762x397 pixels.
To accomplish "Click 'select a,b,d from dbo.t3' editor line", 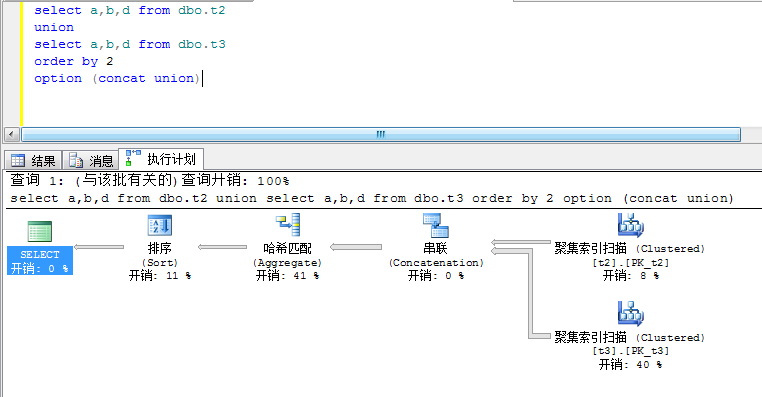I will [x=130, y=44].
